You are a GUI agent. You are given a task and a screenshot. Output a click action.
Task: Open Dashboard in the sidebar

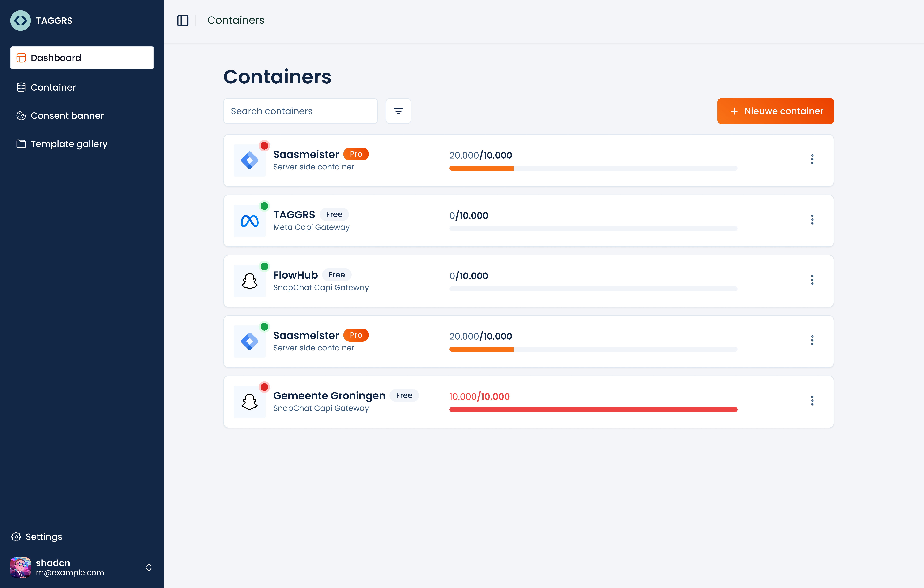pos(82,58)
